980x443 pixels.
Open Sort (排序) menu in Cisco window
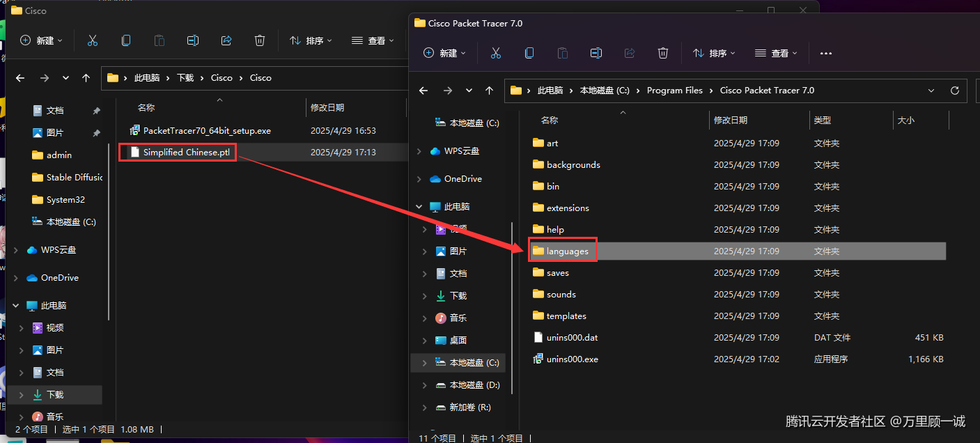click(311, 40)
